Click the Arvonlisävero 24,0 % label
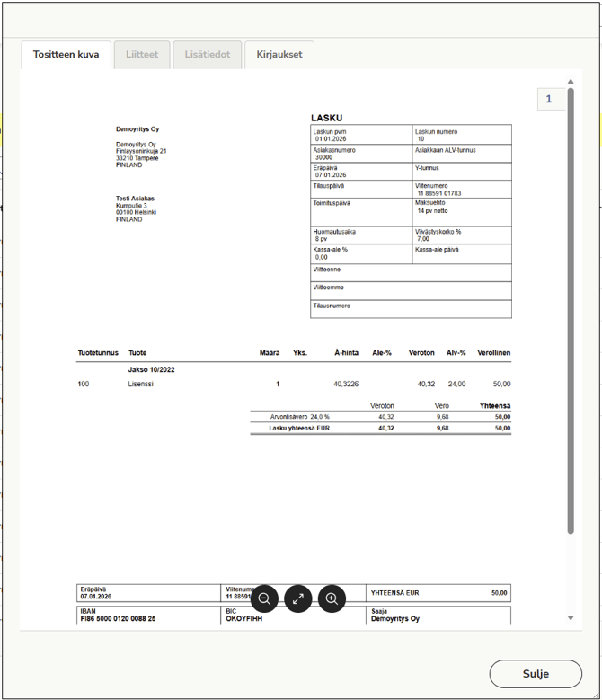This screenshot has width=602, height=700. click(300, 417)
